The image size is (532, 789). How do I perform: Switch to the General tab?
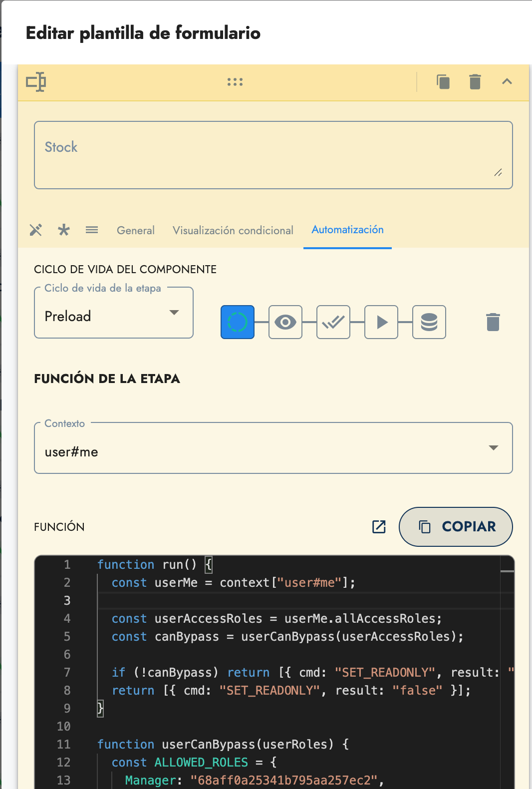coord(136,230)
